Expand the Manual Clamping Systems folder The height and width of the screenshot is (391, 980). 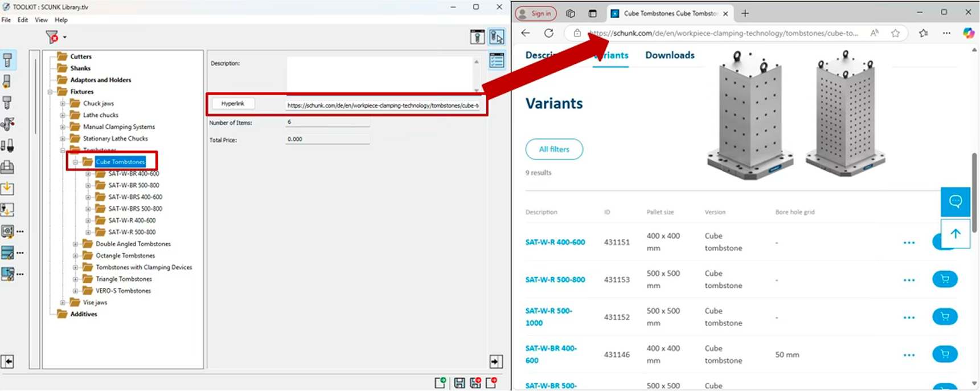tap(63, 127)
